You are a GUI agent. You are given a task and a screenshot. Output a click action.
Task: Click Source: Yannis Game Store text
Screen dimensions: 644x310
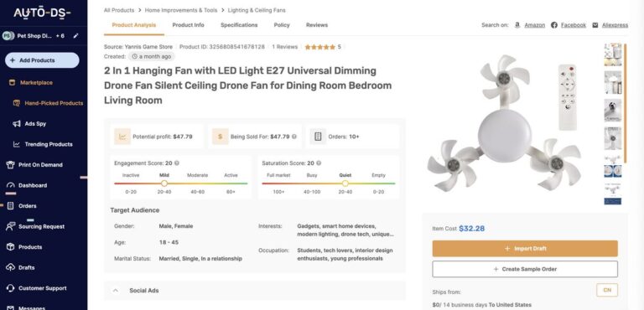pyautogui.click(x=138, y=47)
